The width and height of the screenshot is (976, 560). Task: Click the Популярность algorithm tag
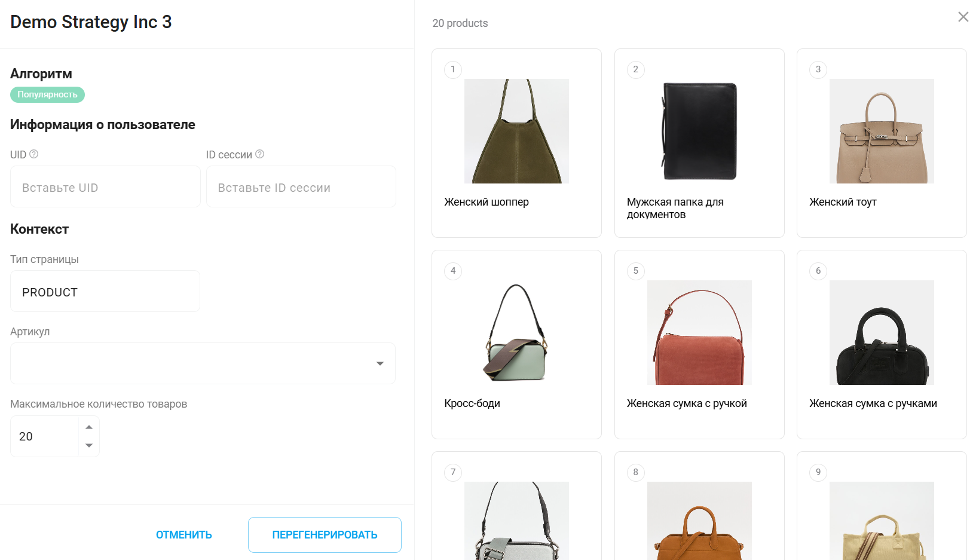[47, 94]
